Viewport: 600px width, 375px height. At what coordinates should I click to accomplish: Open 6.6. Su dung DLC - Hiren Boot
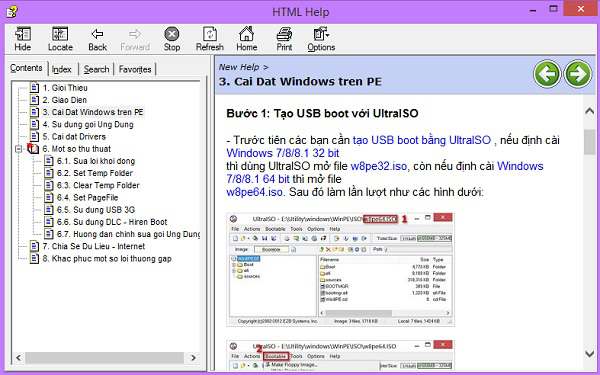pos(112,222)
